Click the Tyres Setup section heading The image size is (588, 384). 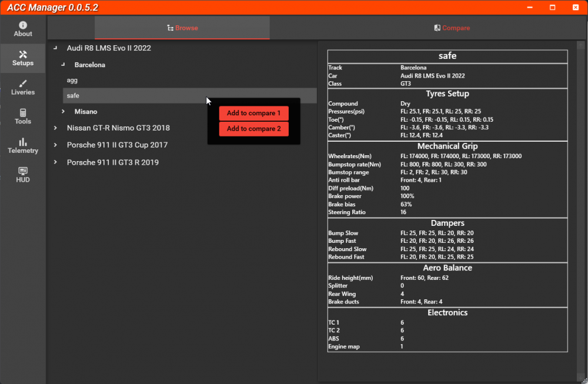point(447,94)
